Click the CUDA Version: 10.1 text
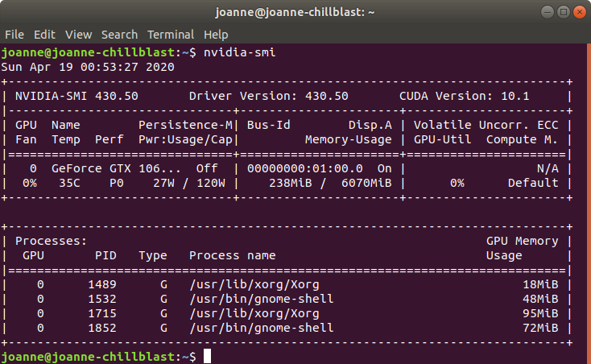The image size is (591, 364). coord(465,96)
